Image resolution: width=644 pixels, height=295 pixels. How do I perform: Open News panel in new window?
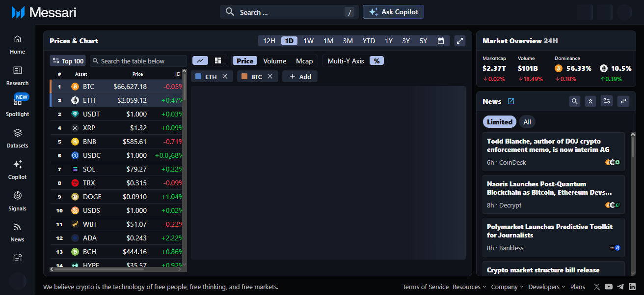pos(511,101)
